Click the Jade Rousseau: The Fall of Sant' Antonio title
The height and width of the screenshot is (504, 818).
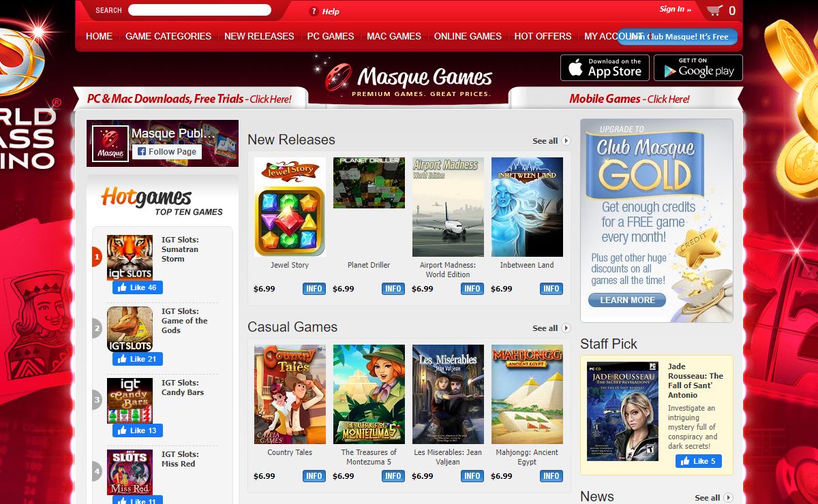695,381
